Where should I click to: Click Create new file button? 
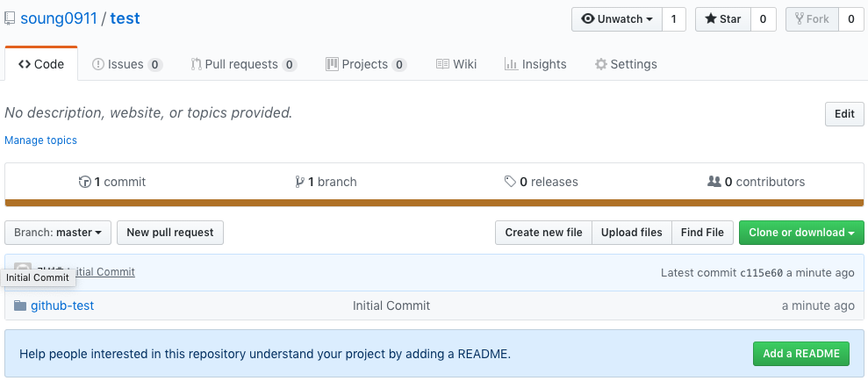click(543, 233)
